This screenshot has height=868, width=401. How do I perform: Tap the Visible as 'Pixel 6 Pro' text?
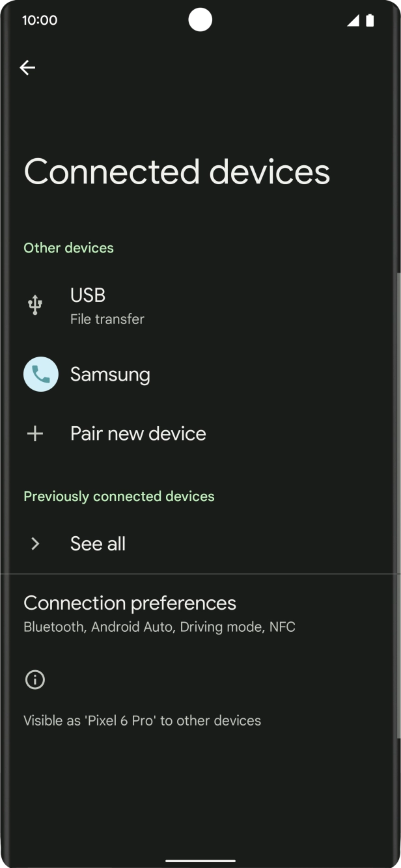[x=142, y=721]
